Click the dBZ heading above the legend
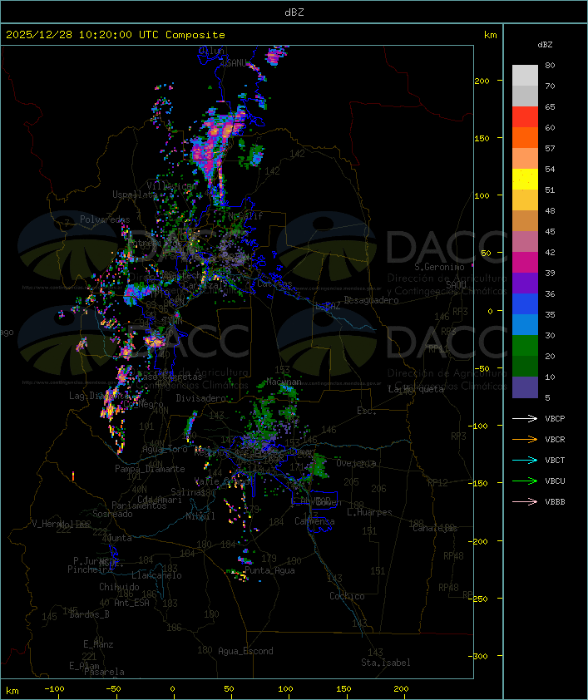 click(x=545, y=45)
